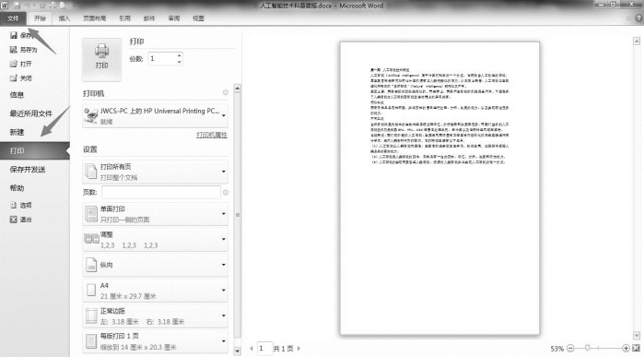Viewport: 644px width, 357px height.
Task: Expand the A4 paper size dropdown
Action: (156, 291)
